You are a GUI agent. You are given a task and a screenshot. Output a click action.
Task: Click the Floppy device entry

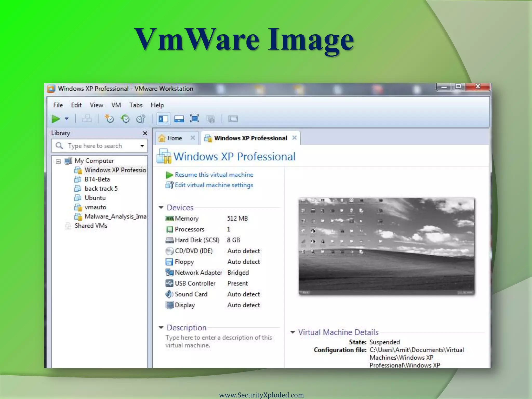coord(184,262)
